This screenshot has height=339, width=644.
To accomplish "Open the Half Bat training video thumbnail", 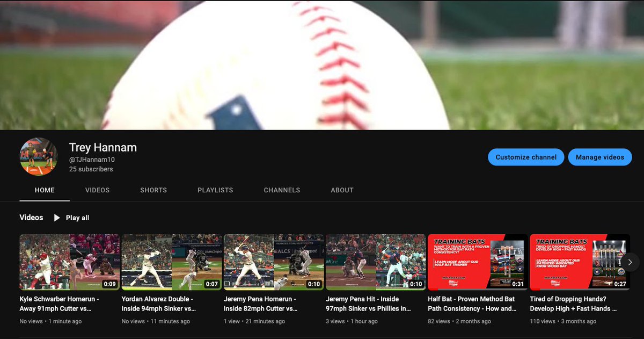I will tap(477, 262).
